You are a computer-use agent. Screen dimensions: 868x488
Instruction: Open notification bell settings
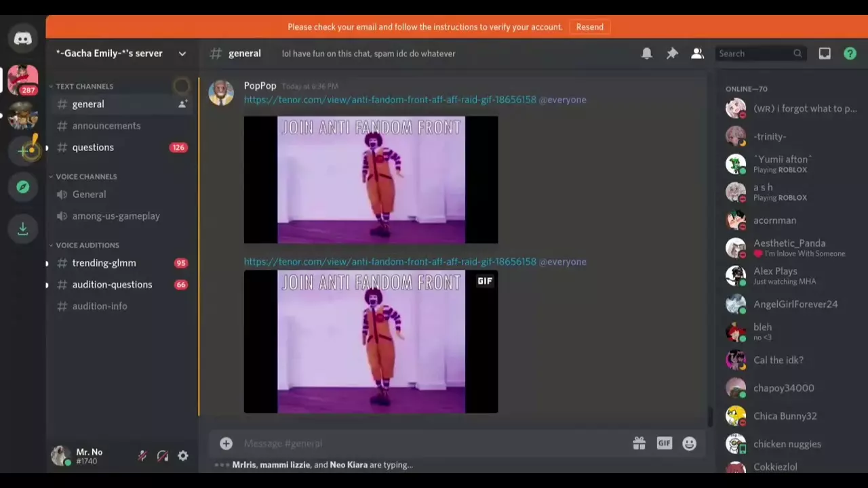coord(647,54)
